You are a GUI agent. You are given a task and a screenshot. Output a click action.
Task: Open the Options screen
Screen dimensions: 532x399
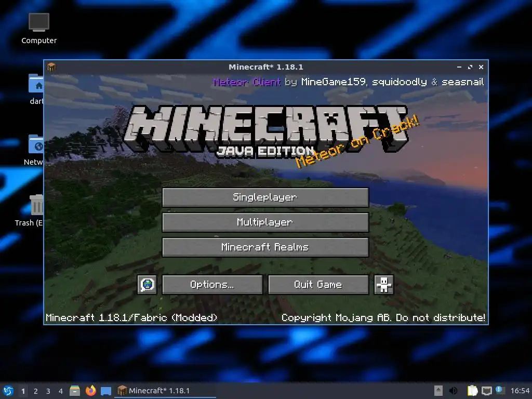coord(212,284)
